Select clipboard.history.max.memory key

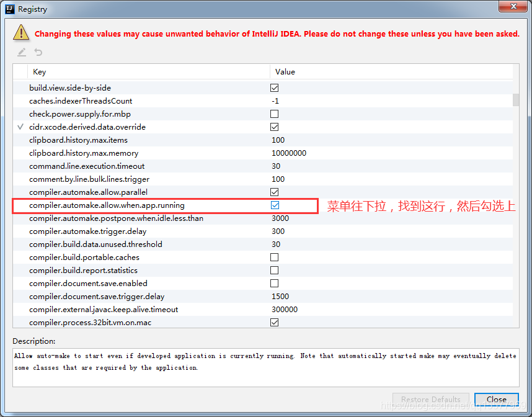click(x=84, y=153)
